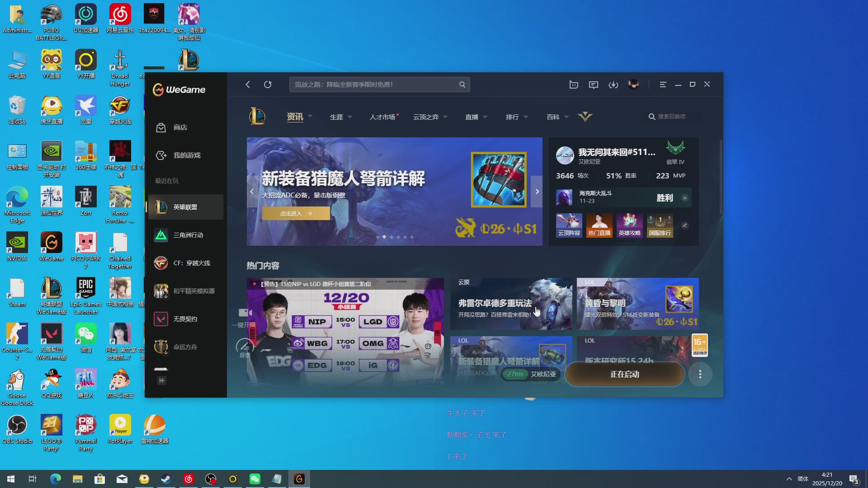Select the last banner carousel dot
Image resolution: width=868 pixels, height=488 pixels.
click(412, 237)
